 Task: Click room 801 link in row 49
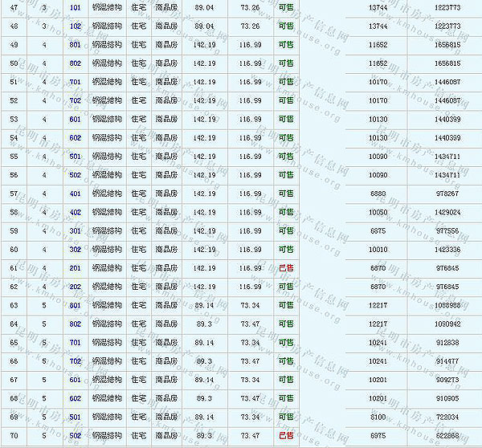coord(76,44)
